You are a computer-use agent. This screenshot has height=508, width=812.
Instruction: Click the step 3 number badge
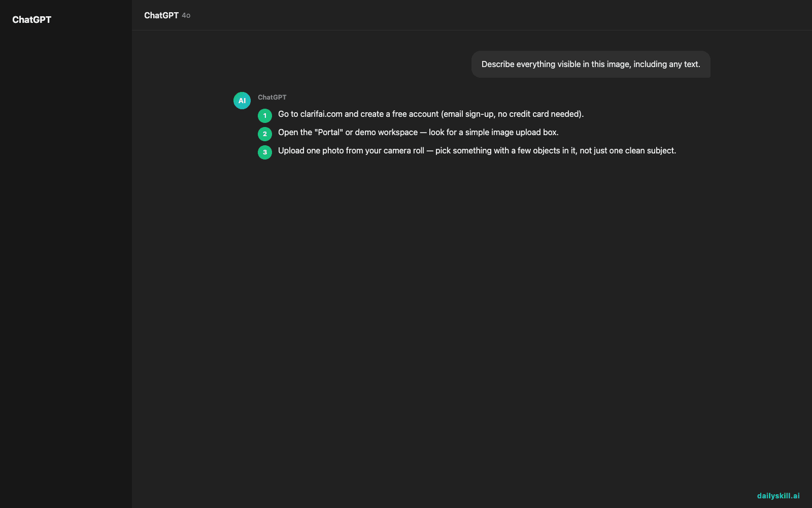coord(265,152)
